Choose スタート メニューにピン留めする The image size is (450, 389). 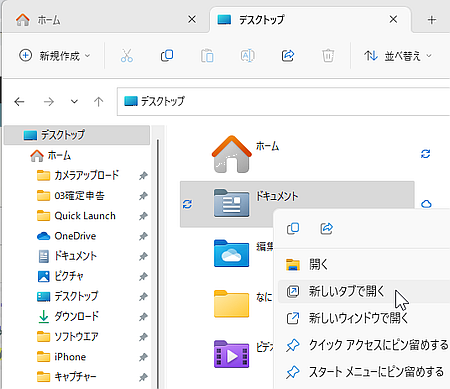(364, 372)
